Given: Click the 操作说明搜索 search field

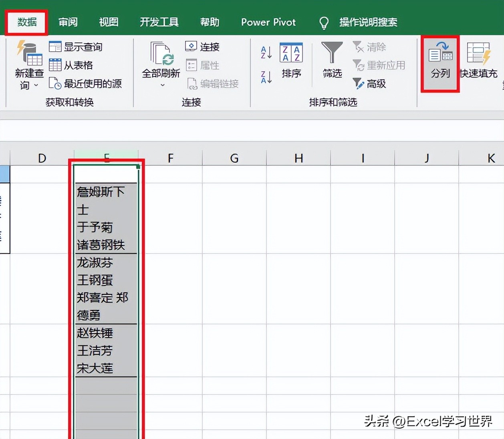Looking at the screenshot, I should click(x=369, y=22).
